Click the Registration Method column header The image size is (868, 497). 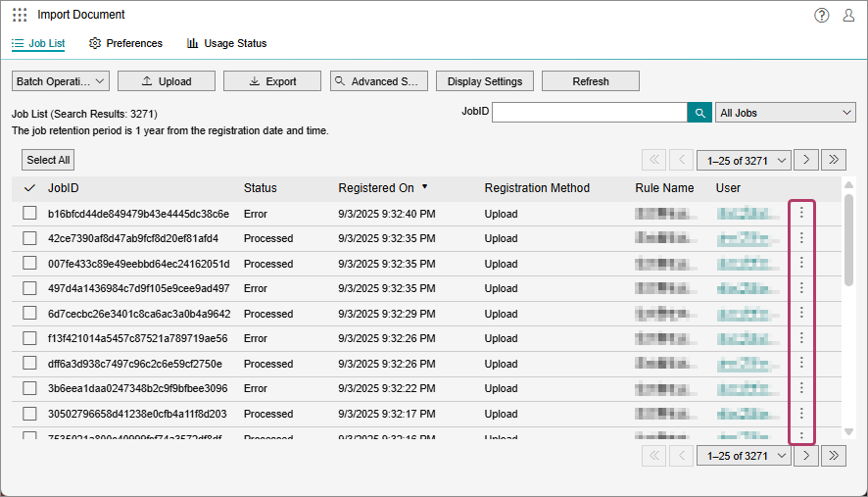[537, 188]
